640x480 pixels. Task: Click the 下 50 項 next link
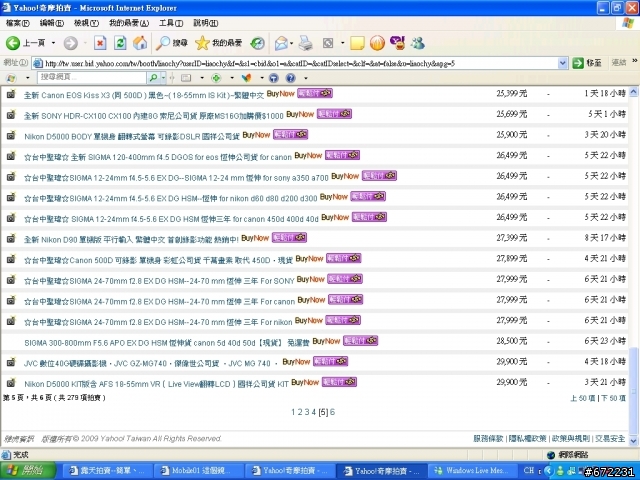(x=613, y=398)
